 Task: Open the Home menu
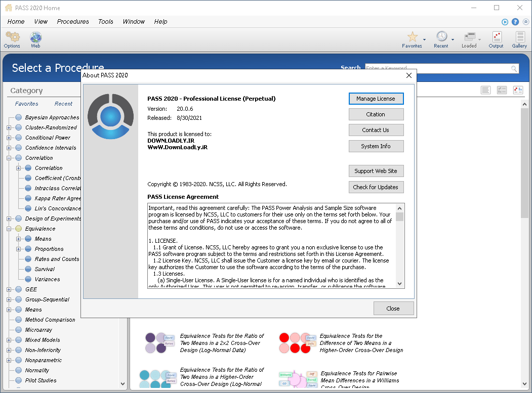point(16,22)
